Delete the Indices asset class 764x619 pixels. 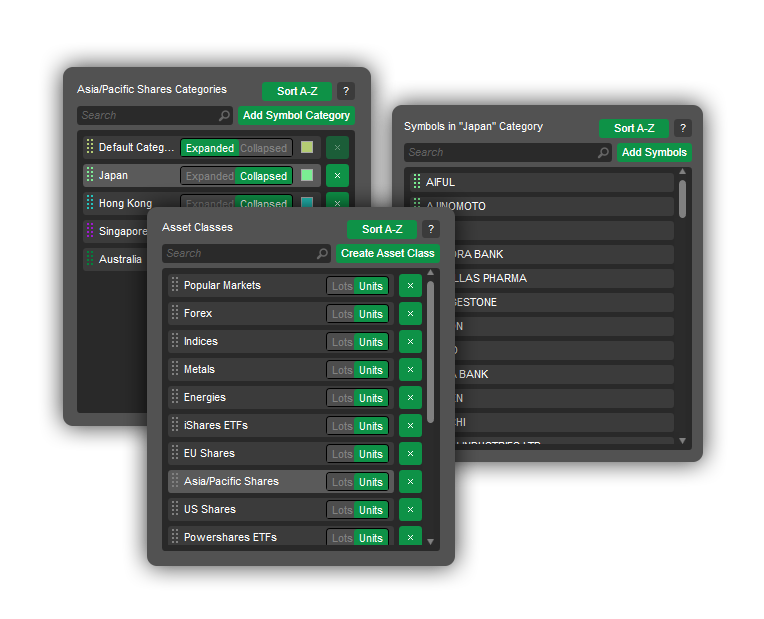click(410, 342)
